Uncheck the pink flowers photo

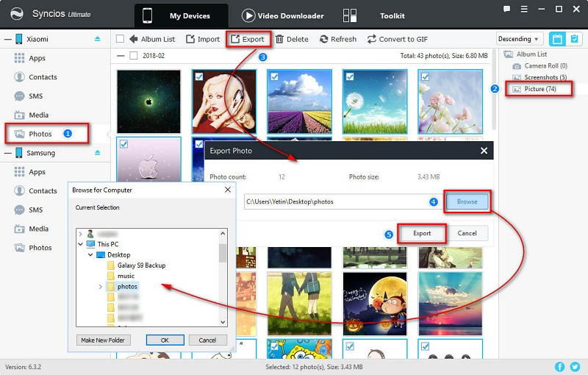[x=426, y=76]
